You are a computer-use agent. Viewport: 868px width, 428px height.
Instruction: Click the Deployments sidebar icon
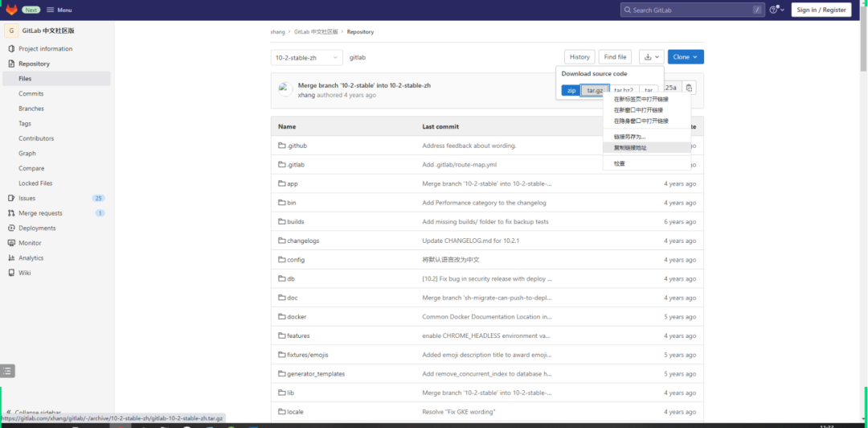[x=11, y=228]
